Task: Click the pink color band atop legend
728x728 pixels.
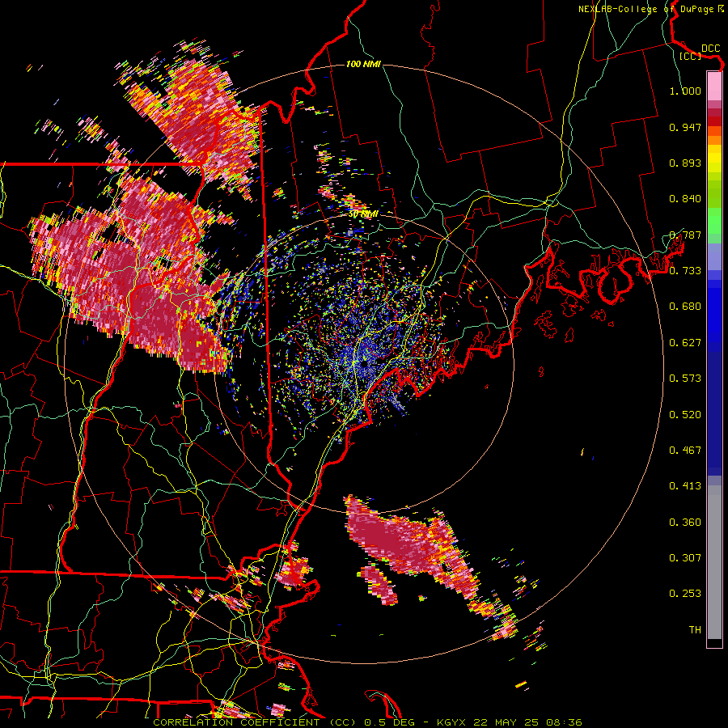Action: 714,86
